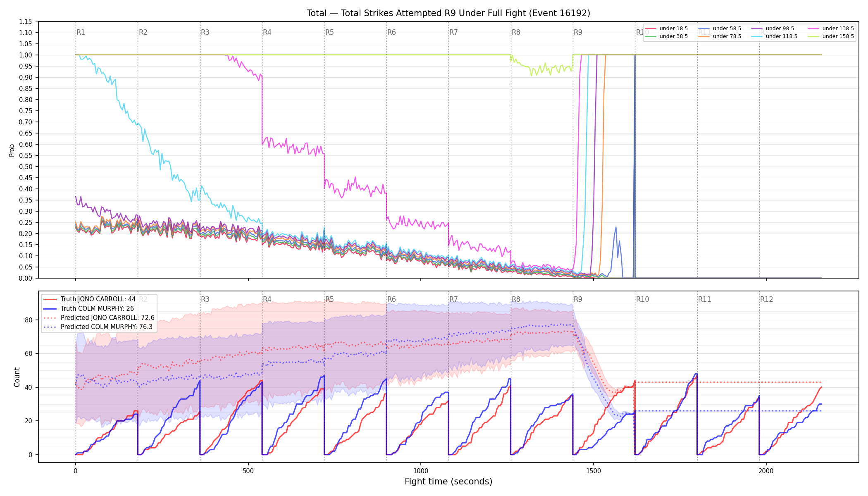Select the R4 round label in count chart
Image resolution: width=868 pixels, height=496 pixels.
pyautogui.click(x=267, y=299)
